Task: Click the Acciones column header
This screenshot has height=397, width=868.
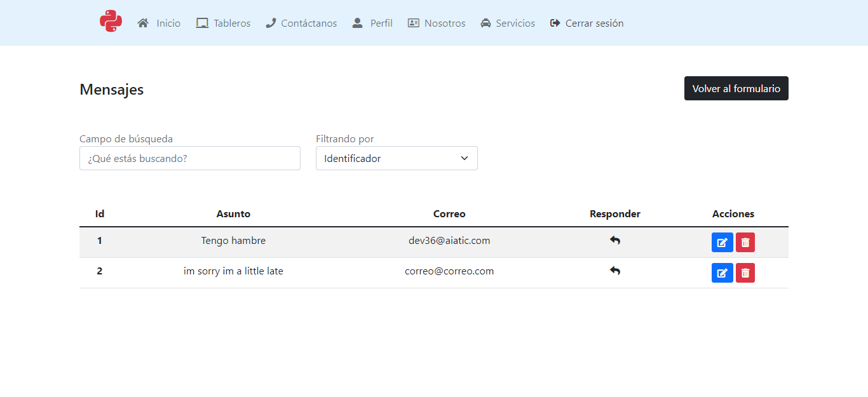Action: (x=733, y=214)
